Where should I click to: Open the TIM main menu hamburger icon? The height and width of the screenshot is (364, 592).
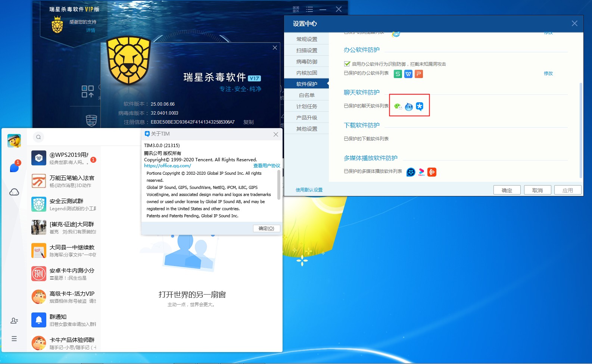click(14, 339)
